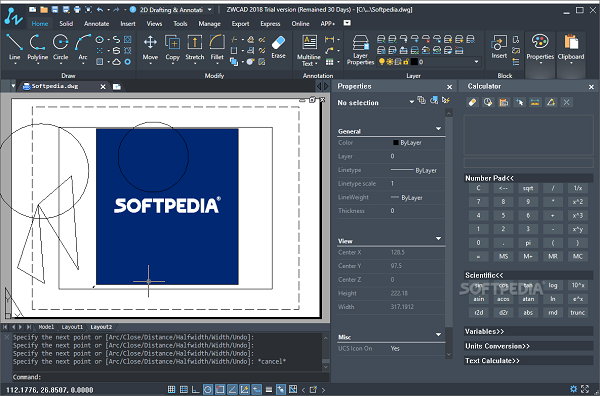Click the Insert block icon
600x396 pixels.
499,47
